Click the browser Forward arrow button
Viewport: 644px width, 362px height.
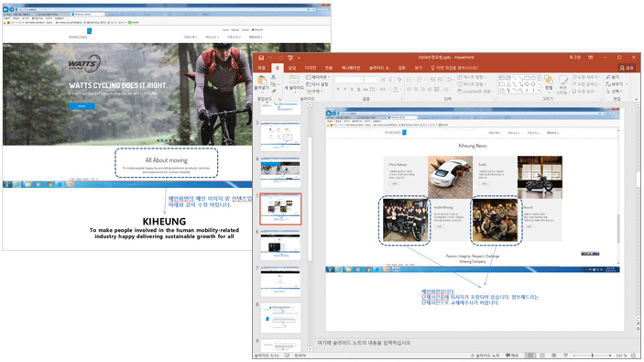12,9
